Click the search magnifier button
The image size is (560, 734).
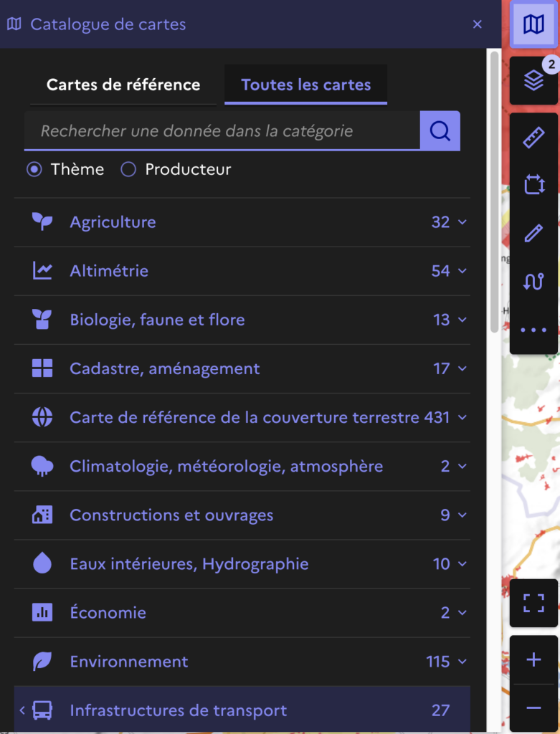point(440,131)
